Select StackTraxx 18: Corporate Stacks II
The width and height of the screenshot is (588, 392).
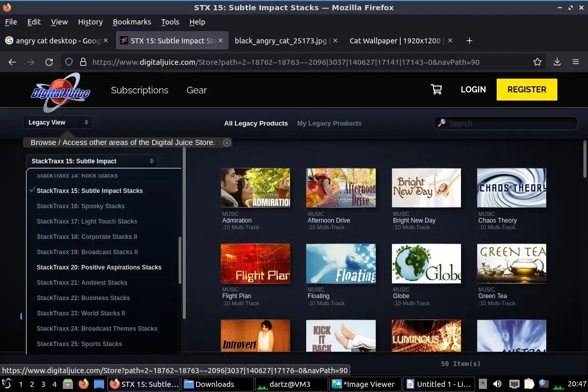[87, 237]
